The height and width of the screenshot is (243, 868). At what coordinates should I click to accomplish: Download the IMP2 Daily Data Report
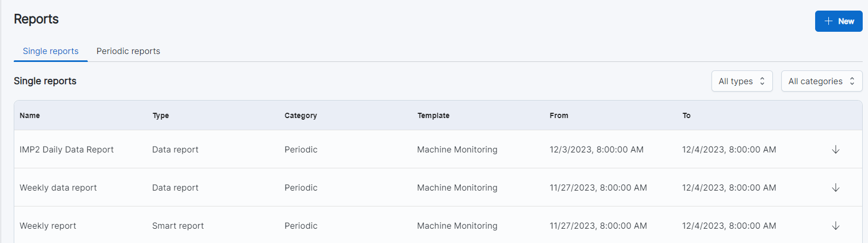(x=835, y=149)
